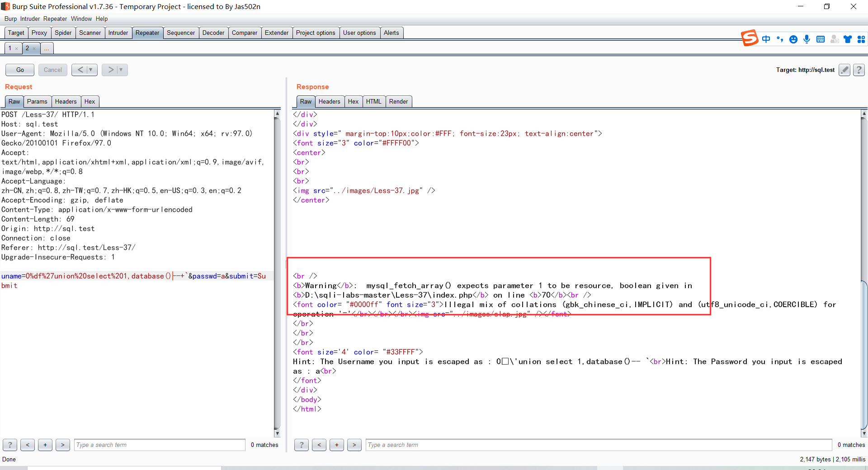Go forward to the next request in history
Image resolution: width=868 pixels, height=470 pixels.
click(x=110, y=70)
